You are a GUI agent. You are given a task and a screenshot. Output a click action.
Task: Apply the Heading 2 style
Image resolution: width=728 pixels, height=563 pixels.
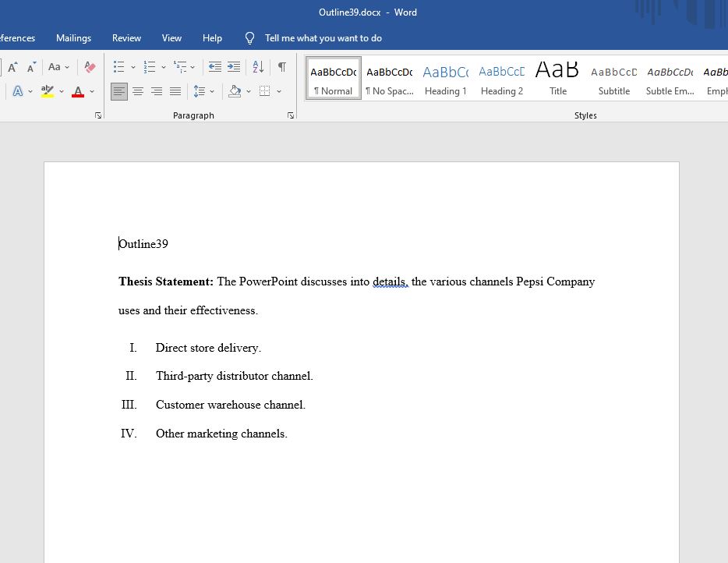point(501,79)
